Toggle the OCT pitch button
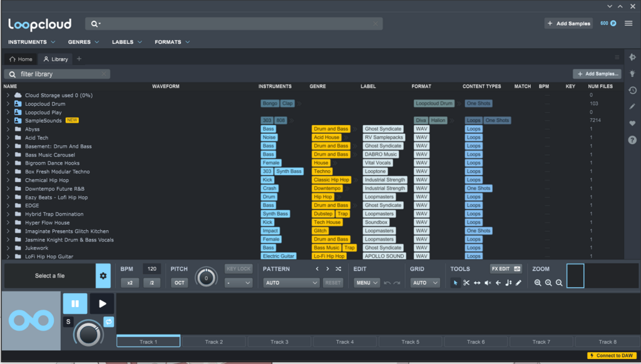Viewport: 641px width, 364px height. (180, 283)
